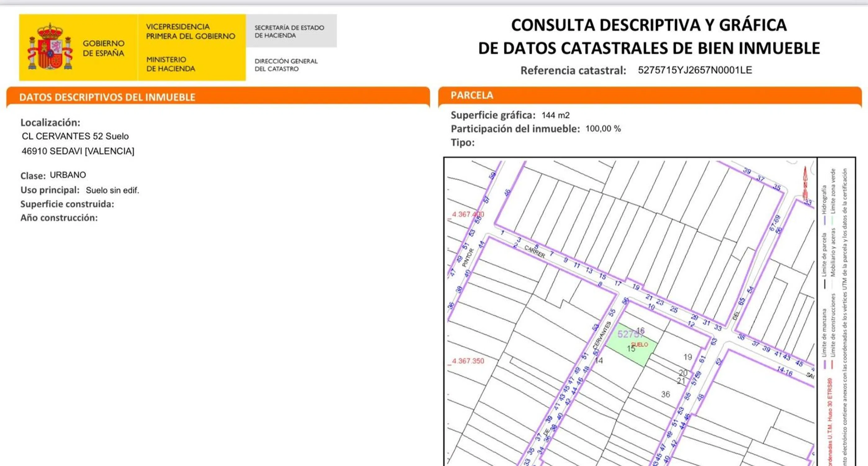Click the 'CL CERVANTES 52 Suelo' address text

75,136
